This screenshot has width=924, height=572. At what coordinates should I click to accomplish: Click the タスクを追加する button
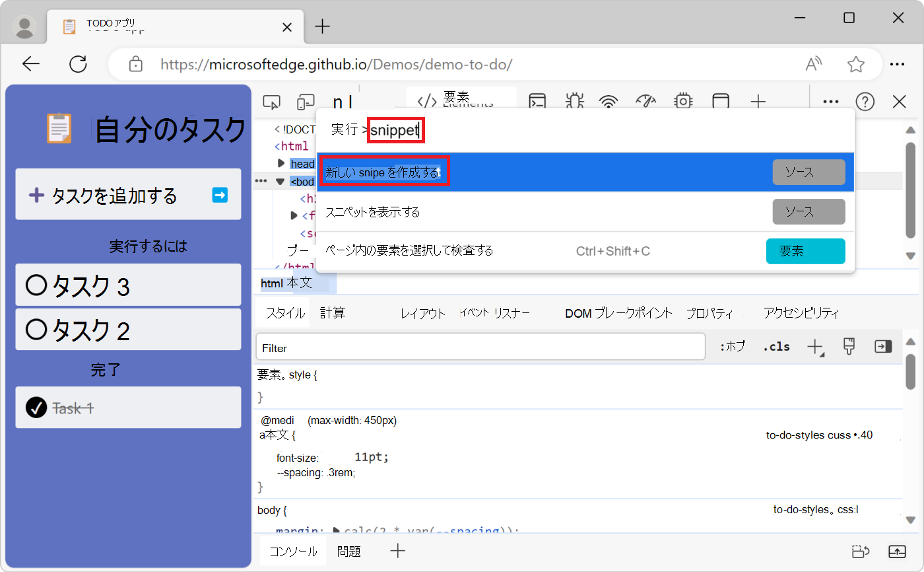point(128,194)
